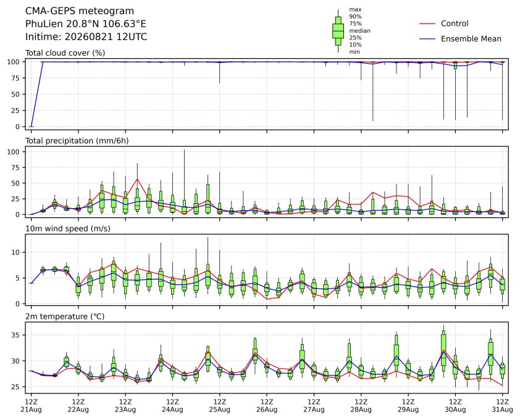
Task: Click the '10m wind speed (m/s)' panel title
Action: point(68,229)
